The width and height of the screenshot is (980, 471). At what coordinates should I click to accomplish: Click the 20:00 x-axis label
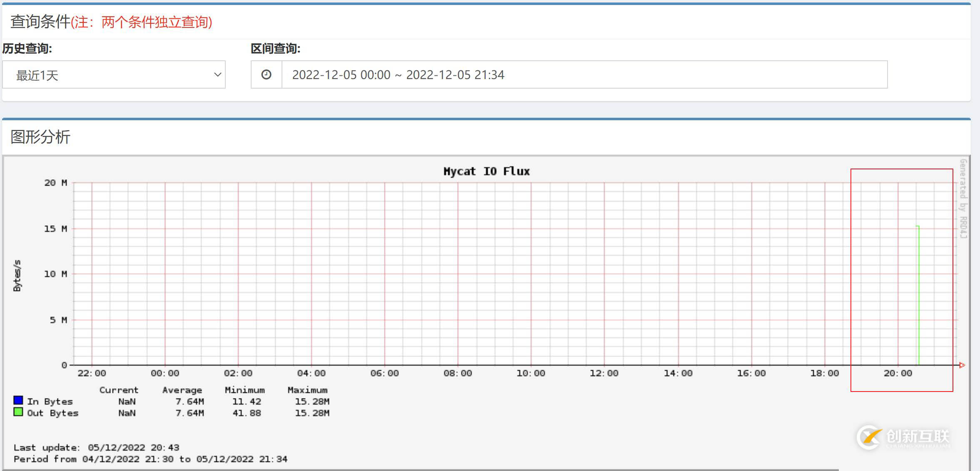click(898, 373)
